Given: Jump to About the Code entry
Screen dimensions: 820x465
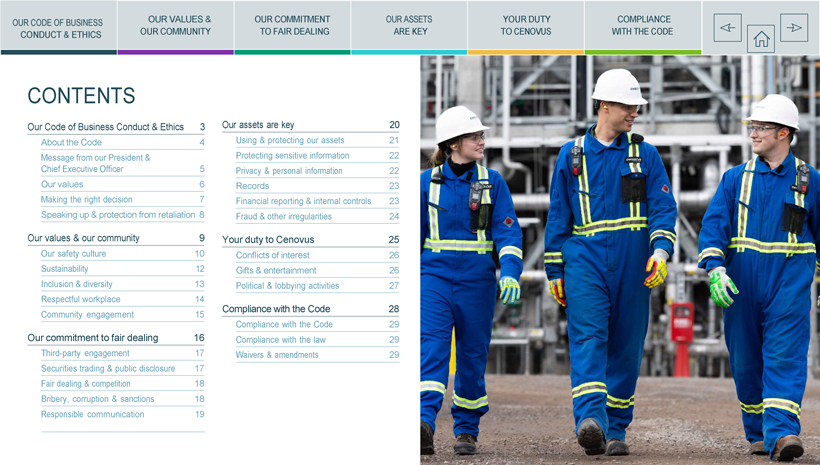Looking at the screenshot, I should (71, 143).
